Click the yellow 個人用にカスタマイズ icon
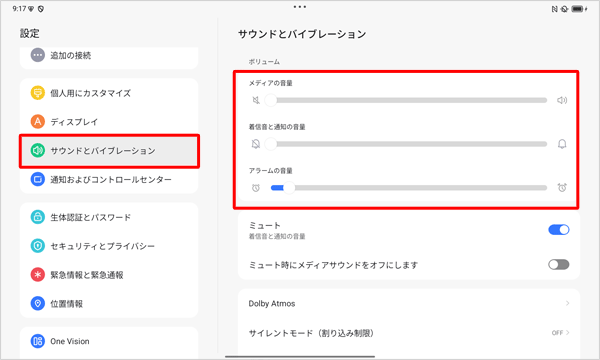This screenshot has height=360, width=600. pyautogui.click(x=38, y=93)
